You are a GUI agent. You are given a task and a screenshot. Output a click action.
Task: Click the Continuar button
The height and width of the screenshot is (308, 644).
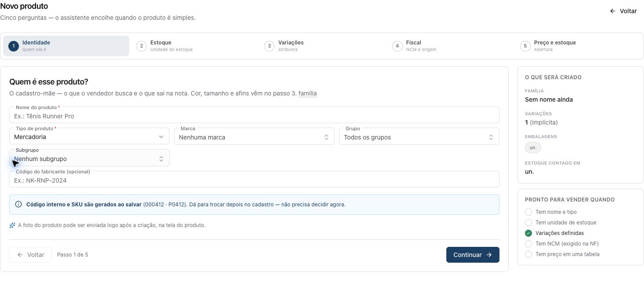coord(473,255)
